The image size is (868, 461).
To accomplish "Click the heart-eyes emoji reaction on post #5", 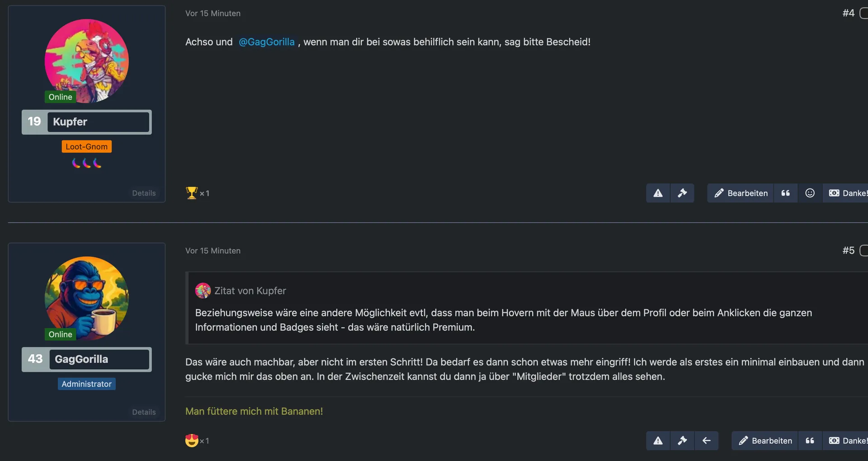I will pos(192,440).
